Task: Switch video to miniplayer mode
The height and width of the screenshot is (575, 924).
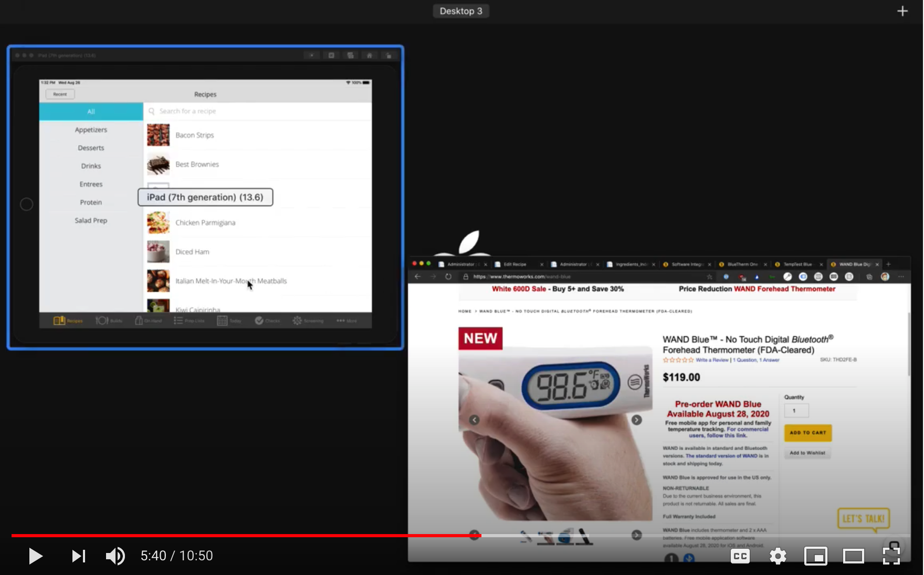Action: (816, 556)
